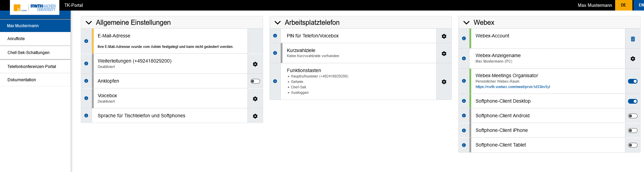Collapse the Webex panel chevron
644x172 pixels.
coord(466,22)
